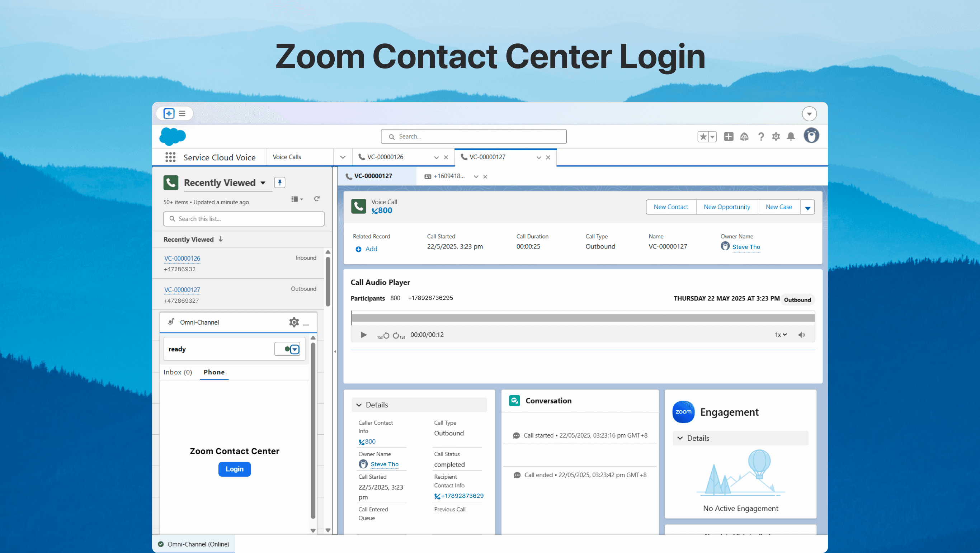This screenshot has height=553, width=980.
Task: Open the Voice Calls navigation item
Action: 287,157
